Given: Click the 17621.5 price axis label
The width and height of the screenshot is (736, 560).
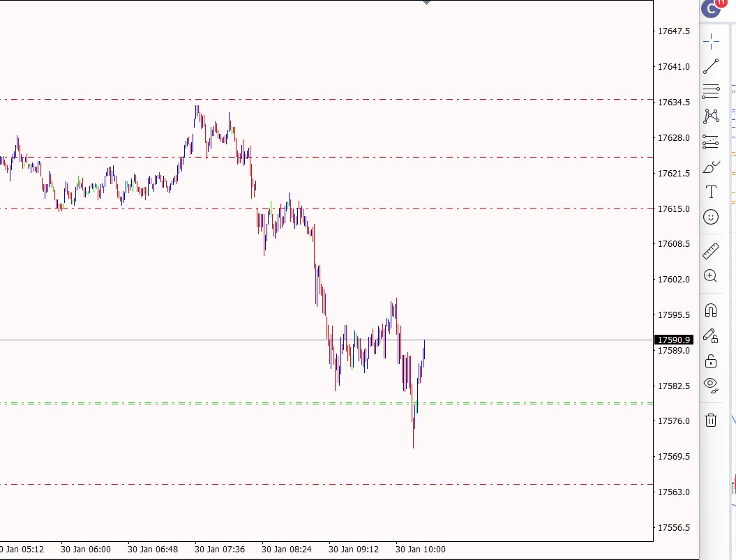Looking at the screenshot, I should pyautogui.click(x=674, y=174).
